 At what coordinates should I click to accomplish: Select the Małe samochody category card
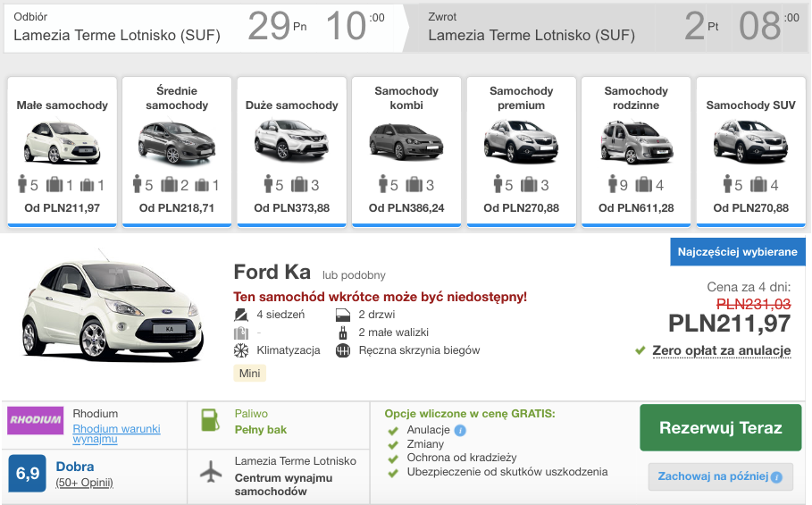[x=63, y=152]
